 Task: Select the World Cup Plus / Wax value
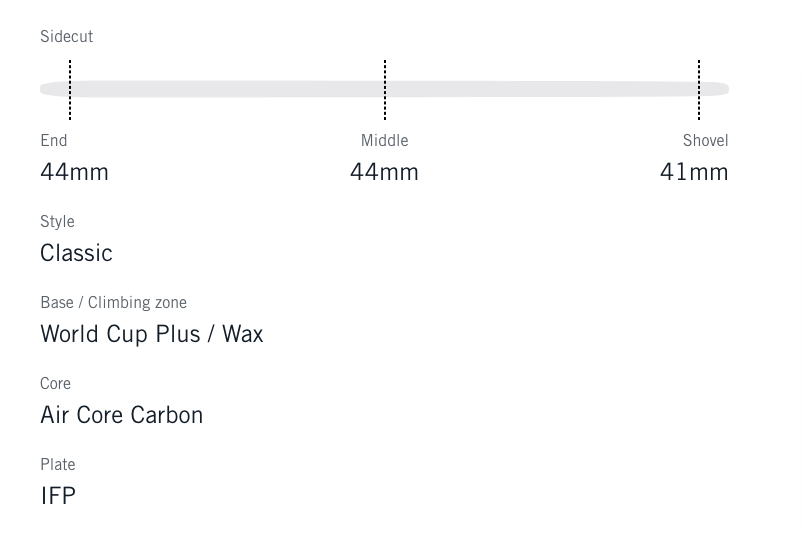click(x=151, y=334)
